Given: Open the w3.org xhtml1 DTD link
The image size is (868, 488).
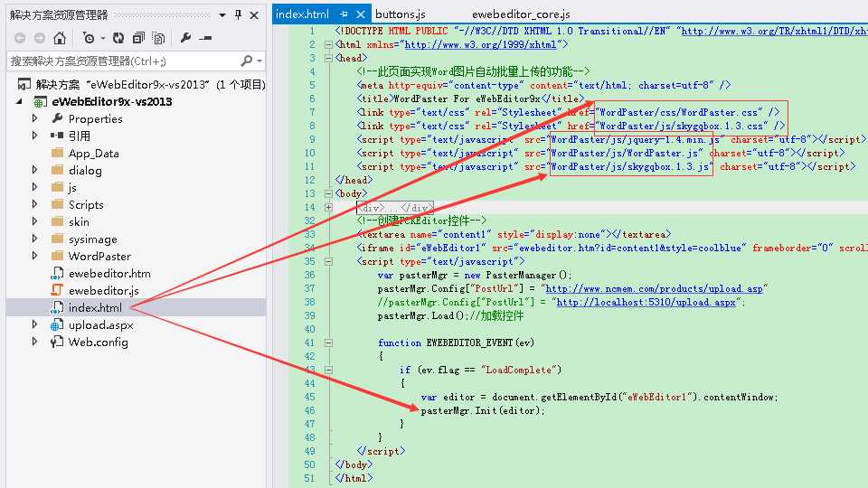Looking at the screenshot, I should (775, 31).
